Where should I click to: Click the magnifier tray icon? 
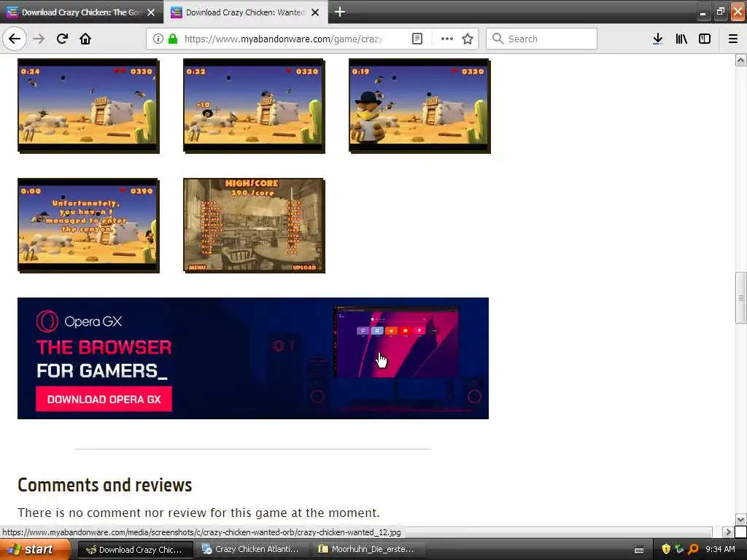(693, 549)
